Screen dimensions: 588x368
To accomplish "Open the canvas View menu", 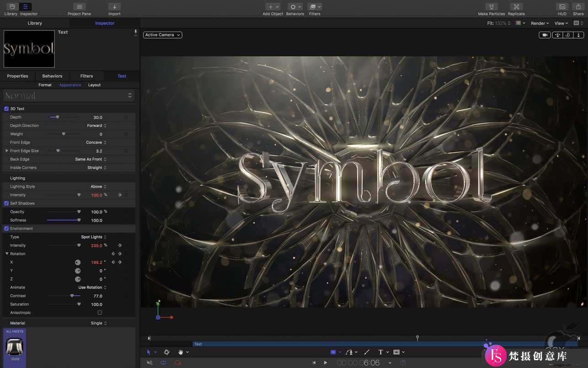I will (561, 23).
